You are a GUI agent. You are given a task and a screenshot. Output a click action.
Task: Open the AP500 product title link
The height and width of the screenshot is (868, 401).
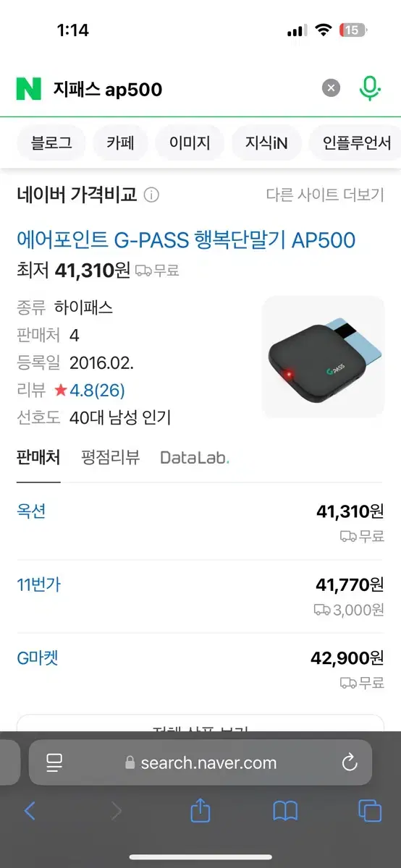pyautogui.click(x=186, y=239)
